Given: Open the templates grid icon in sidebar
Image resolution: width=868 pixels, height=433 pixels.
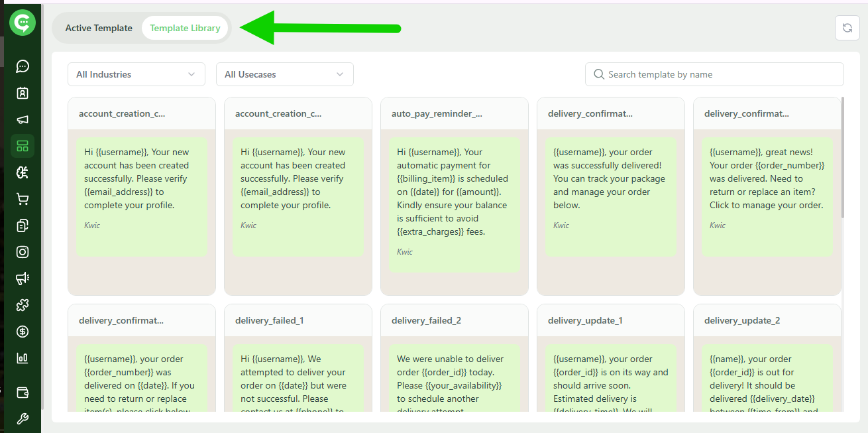Looking at the screenshot, I should 22,146.
